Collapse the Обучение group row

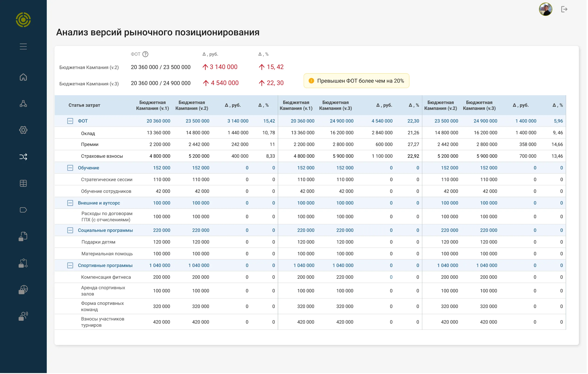[70, 168]
